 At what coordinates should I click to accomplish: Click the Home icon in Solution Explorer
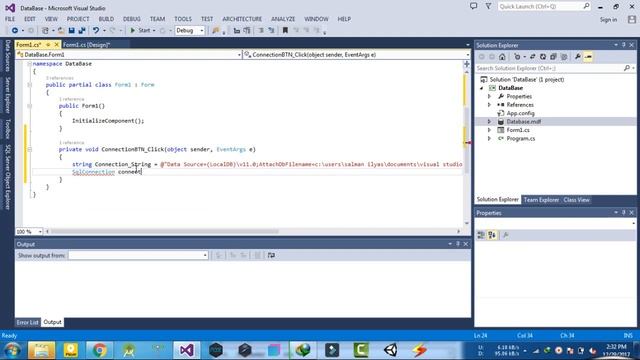click(502, 57)
